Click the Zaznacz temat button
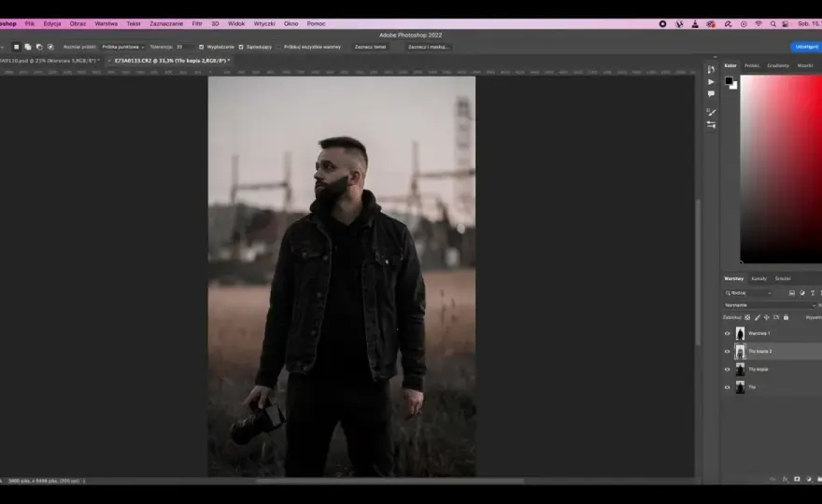822x504 pixels. (370, 47)
